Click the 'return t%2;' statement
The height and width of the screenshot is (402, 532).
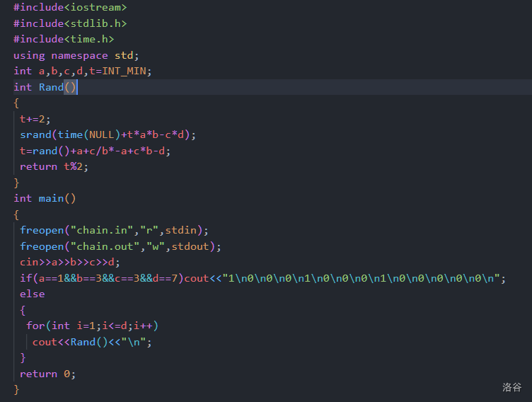coord(54,166)
